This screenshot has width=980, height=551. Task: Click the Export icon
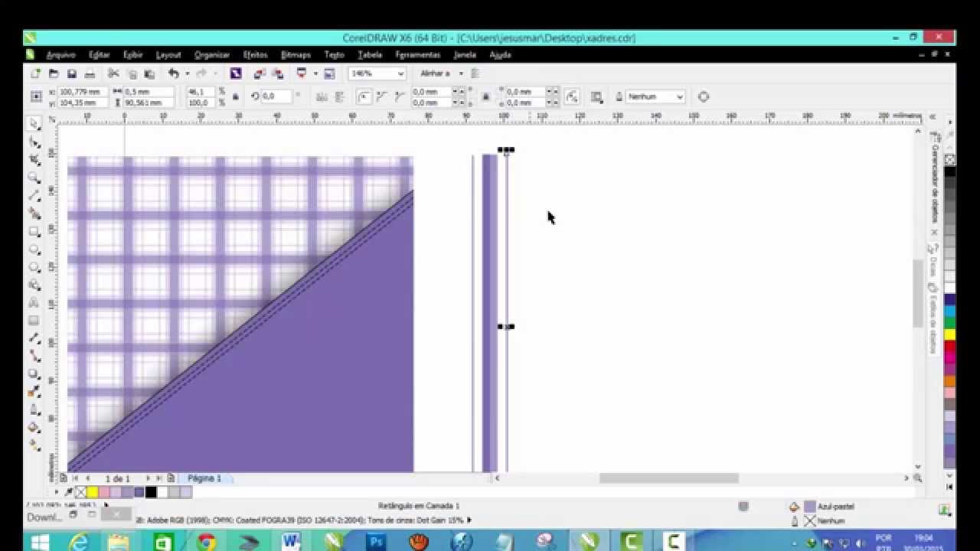coord(277,73)
